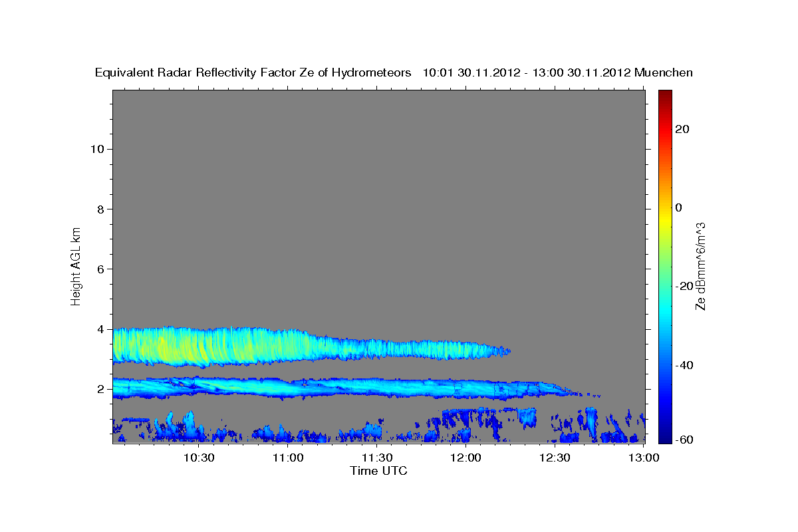Click the 'Time UTC' axis label
Viewport: 798px width, 532px height.
[378, 471]
